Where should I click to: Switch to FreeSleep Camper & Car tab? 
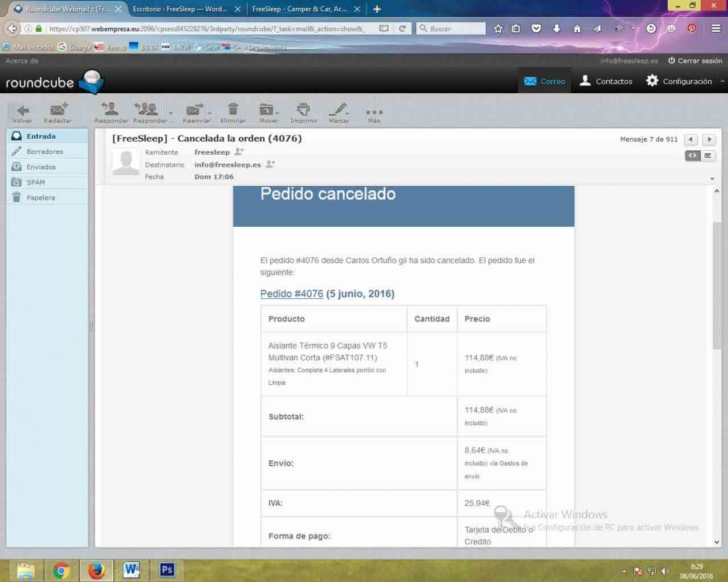pyautogui.click(x=300, y=9)
